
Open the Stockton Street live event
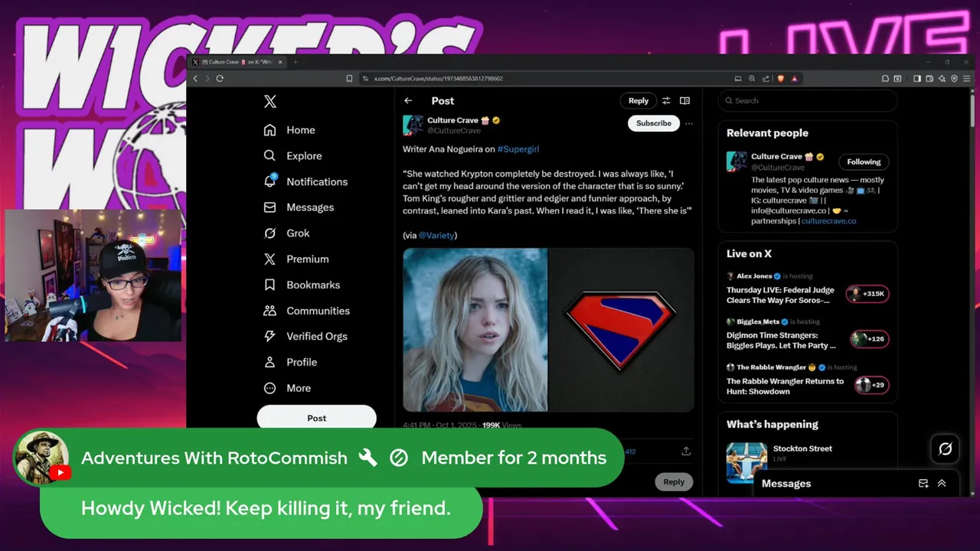(802, 448)
